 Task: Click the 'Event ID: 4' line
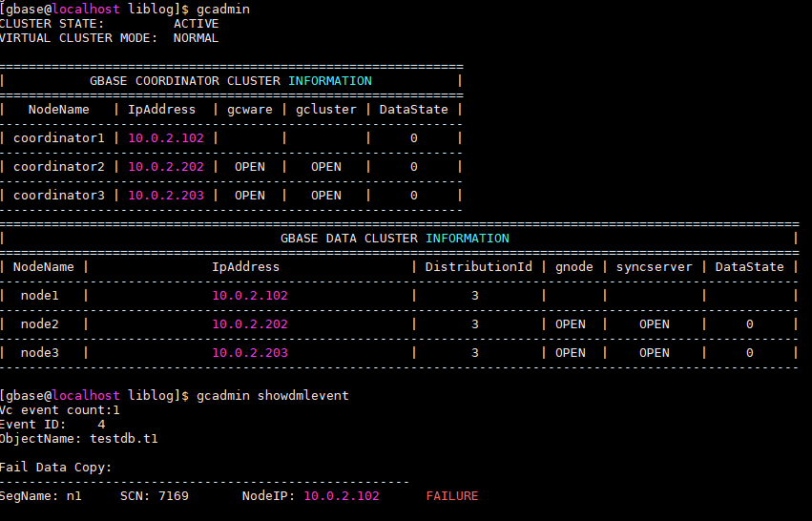point(52,425)
